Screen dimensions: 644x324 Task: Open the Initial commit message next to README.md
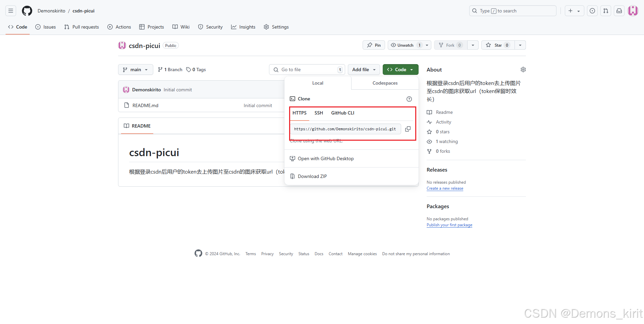[x=258, y=105]
